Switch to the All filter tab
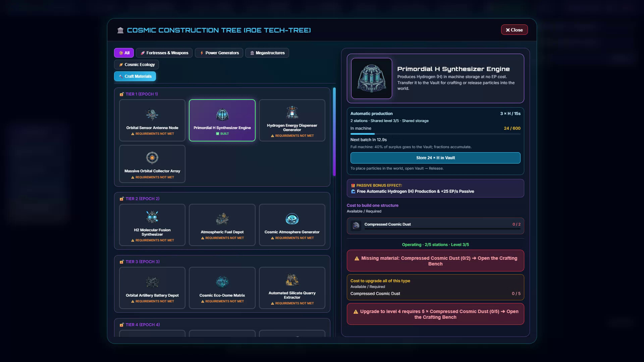This screenshot has height=362, width=644. pos(124,53)
